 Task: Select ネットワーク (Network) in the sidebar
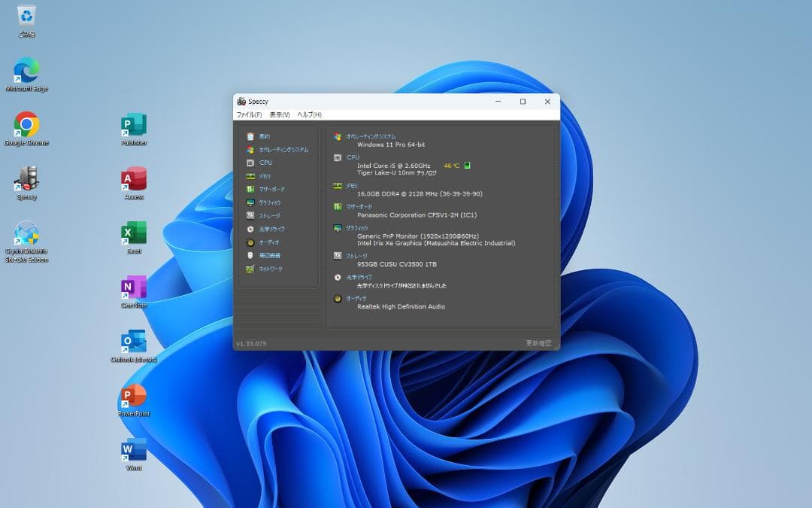click(x=270, y=269)
